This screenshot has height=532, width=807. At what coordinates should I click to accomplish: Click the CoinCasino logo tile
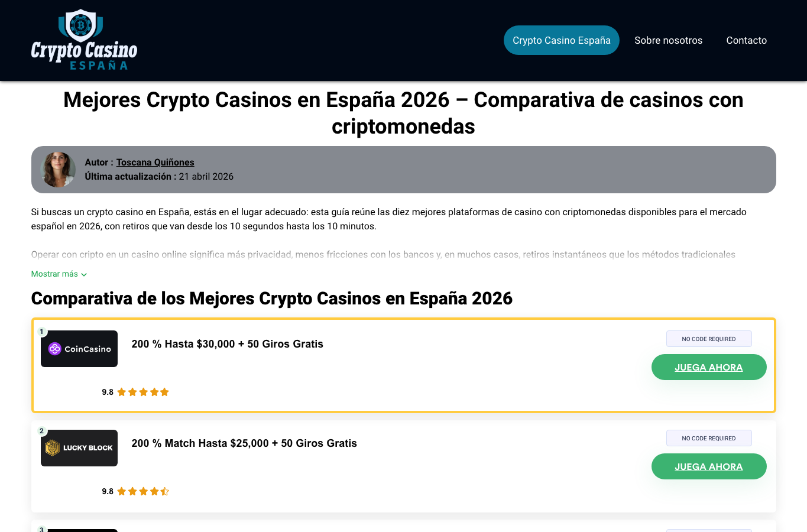[79, 349]
